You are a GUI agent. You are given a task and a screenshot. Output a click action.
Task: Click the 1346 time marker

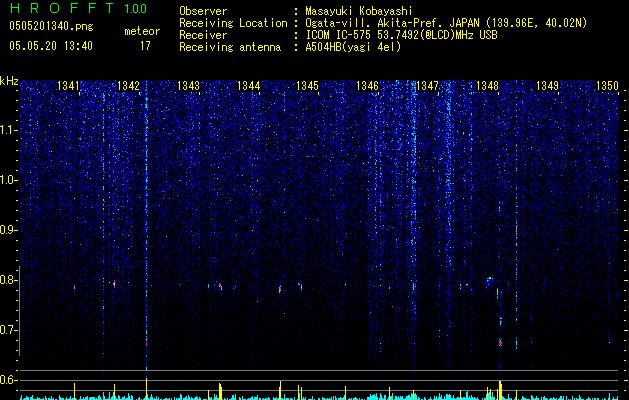click(367, 86)
